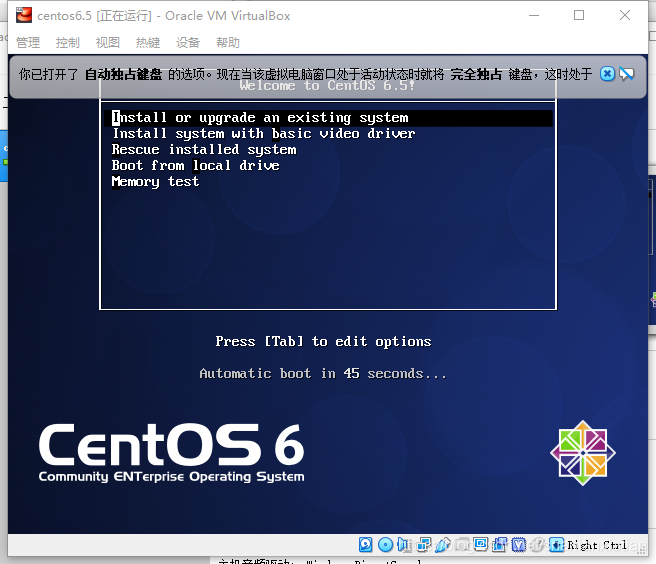The height and width of the screenshot is (564, 656).
Task: Click the mouse integration status icon
Action: [x=538, y=545]
